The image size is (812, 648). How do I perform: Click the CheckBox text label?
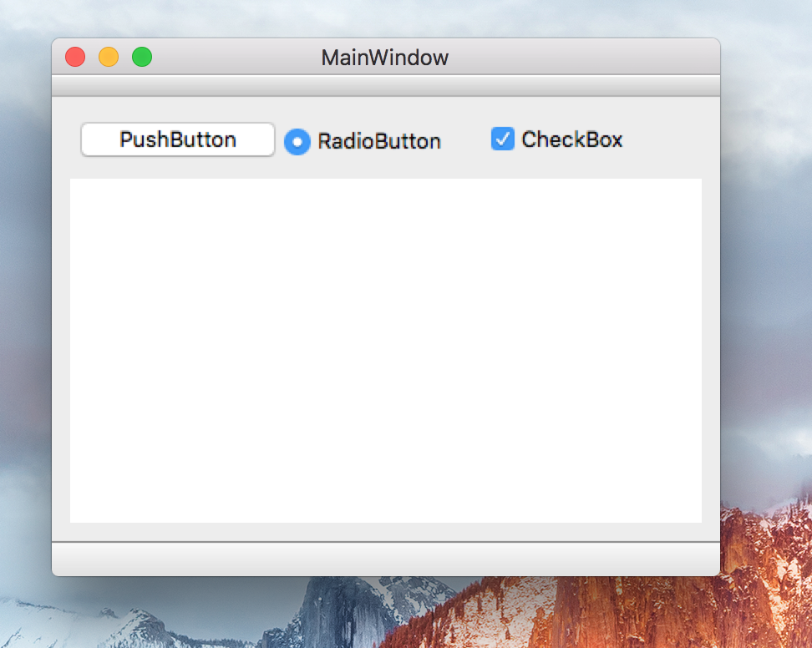(571, 139)
